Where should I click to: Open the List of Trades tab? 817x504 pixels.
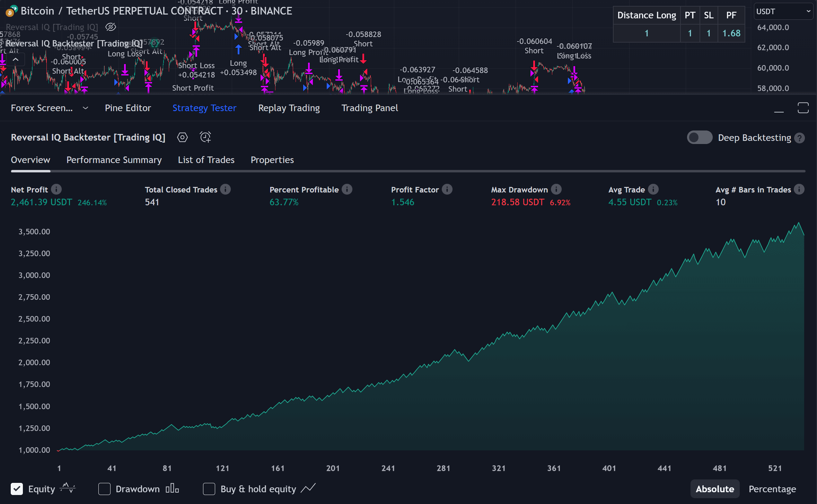pyautogui.click(x=206, y=160)
